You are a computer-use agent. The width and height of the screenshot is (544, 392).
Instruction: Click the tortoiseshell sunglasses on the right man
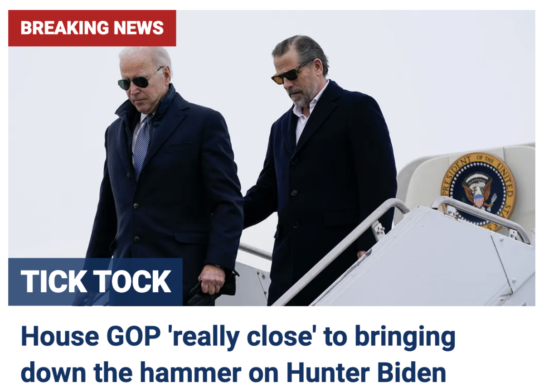tap(290, 73)
